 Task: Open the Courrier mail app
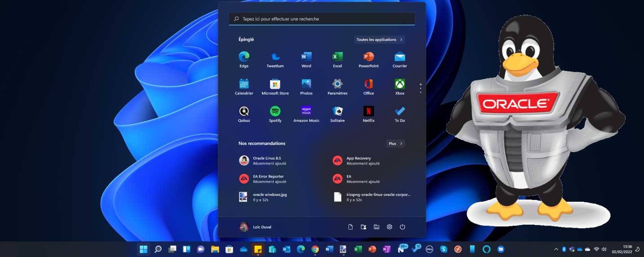click(400, 60)
